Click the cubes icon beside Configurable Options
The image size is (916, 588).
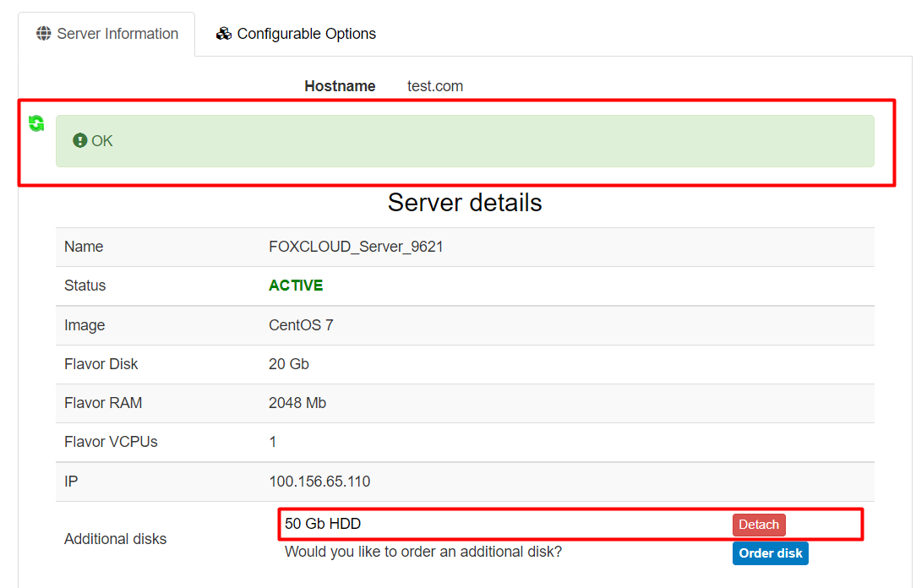[224, 34]
